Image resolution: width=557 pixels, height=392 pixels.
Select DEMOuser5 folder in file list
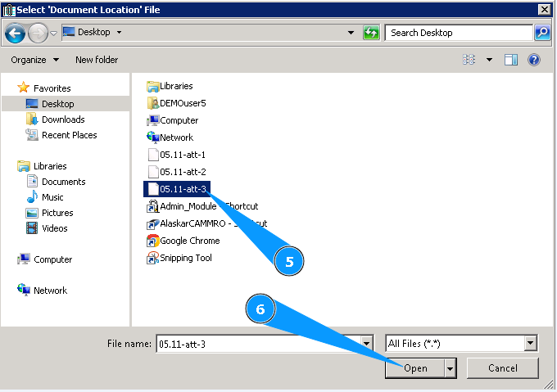pyautogui.click(x=176, y=103)
